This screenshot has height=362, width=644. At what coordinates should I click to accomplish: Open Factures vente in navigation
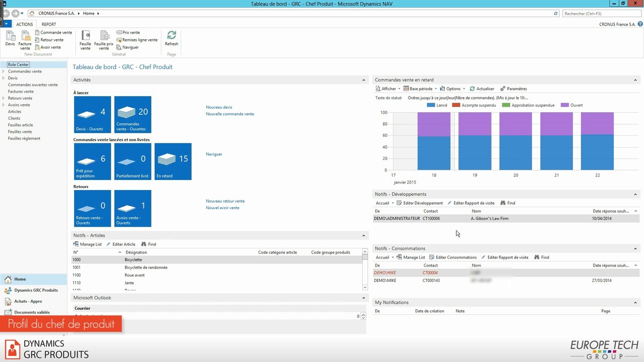(x=21, y=92)
